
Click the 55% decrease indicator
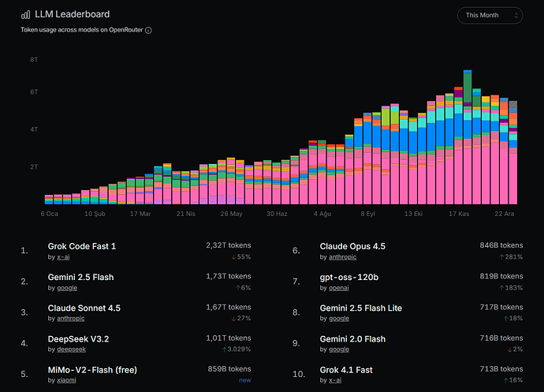pos(241,257)
